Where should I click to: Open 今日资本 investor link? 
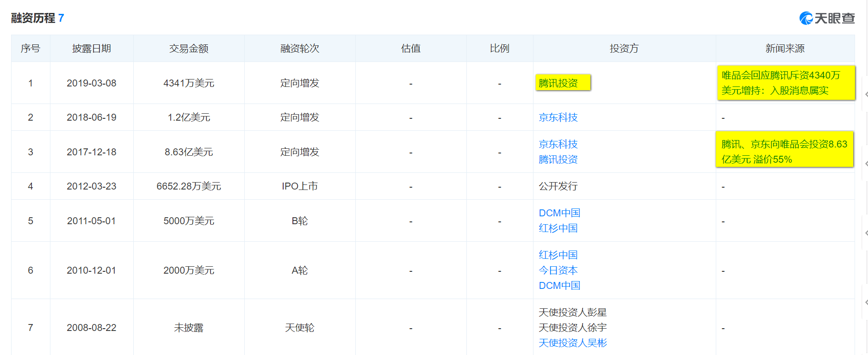(x=558, y=270)
